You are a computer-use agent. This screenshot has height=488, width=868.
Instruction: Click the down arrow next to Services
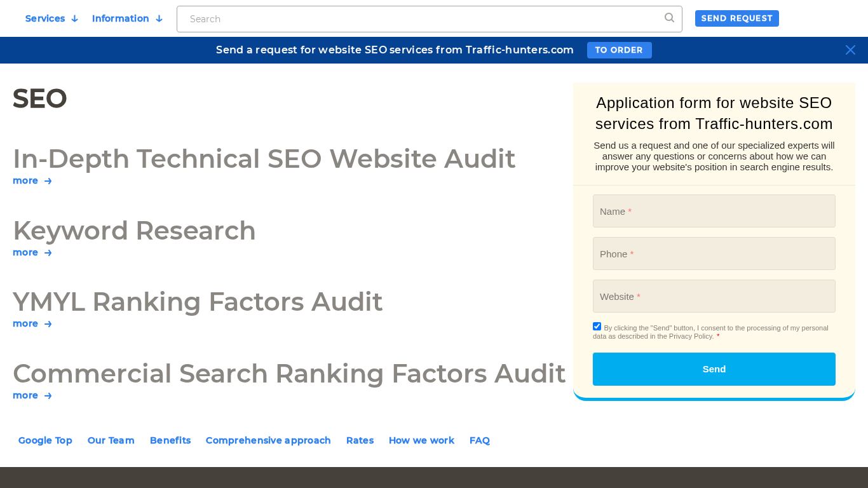coord(74,18)
